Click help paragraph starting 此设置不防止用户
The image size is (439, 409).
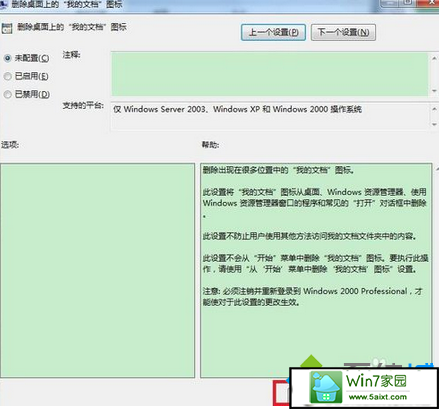click(310, 236)
